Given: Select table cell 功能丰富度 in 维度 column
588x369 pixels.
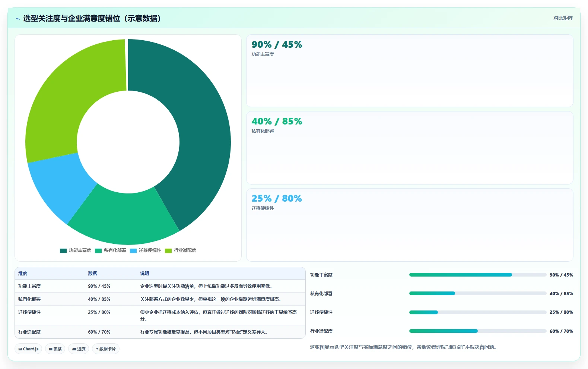Looking at the screenshot, I should pos(29,286).
